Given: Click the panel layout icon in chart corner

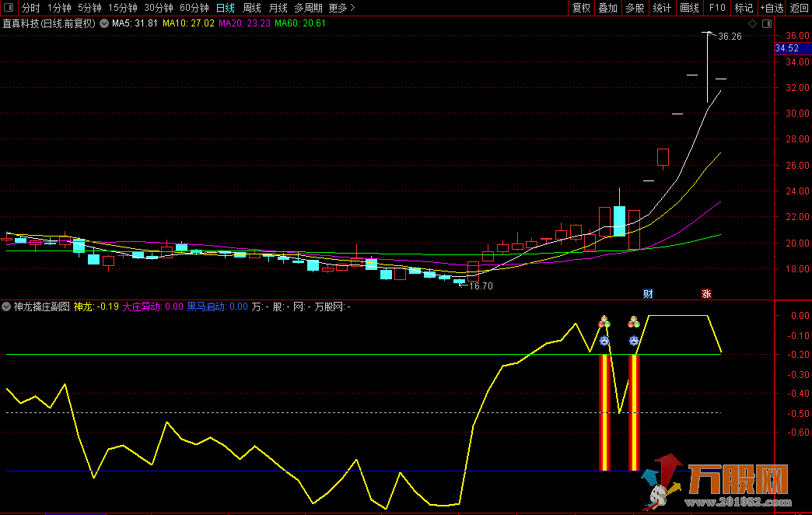Looking at the screenshot, I should 767,24.
